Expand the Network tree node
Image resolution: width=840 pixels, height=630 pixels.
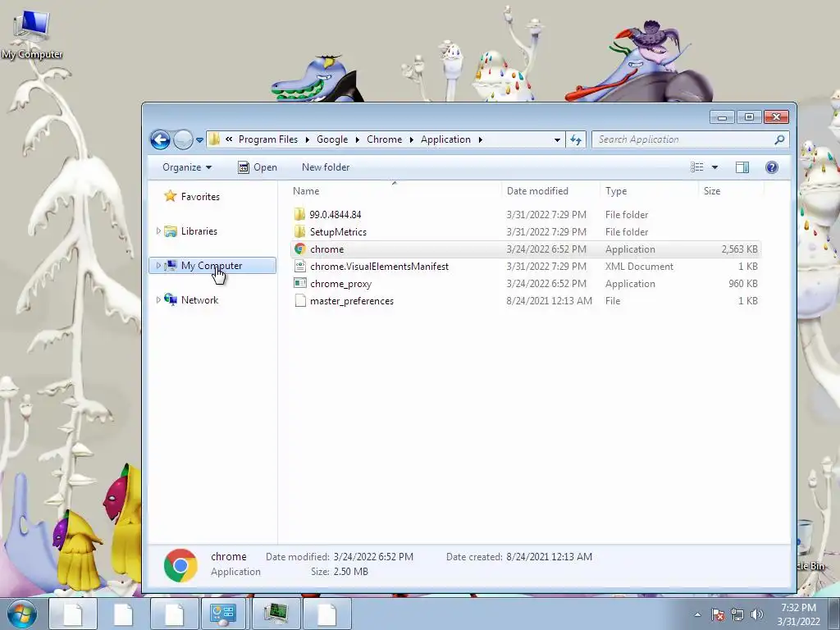158,299
